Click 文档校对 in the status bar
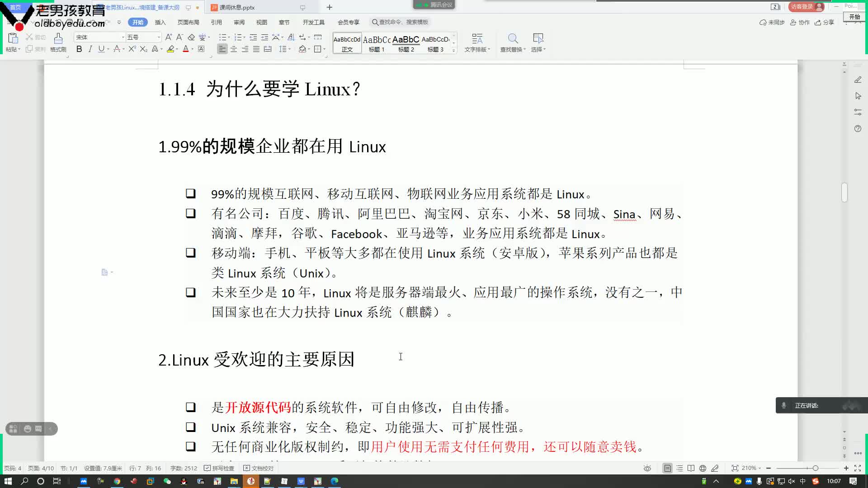The width and height of the screenshot is (868, 488). 259,468
